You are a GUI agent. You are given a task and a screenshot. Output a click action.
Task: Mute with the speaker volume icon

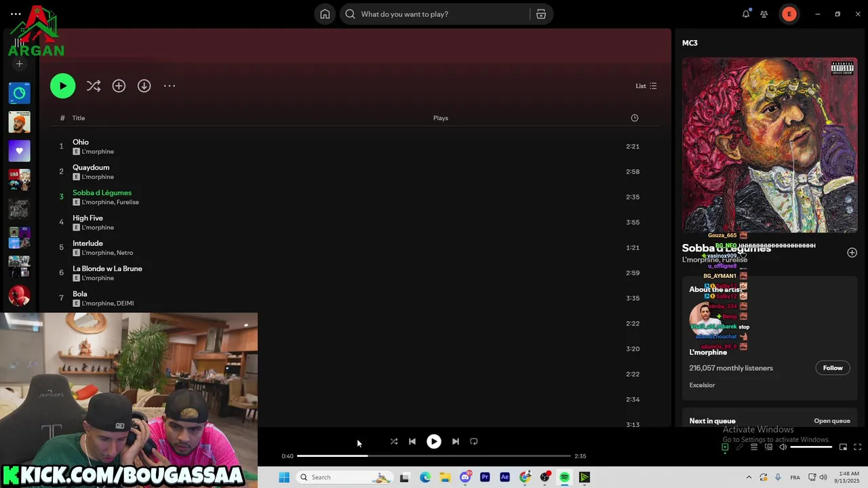[783, 447]
